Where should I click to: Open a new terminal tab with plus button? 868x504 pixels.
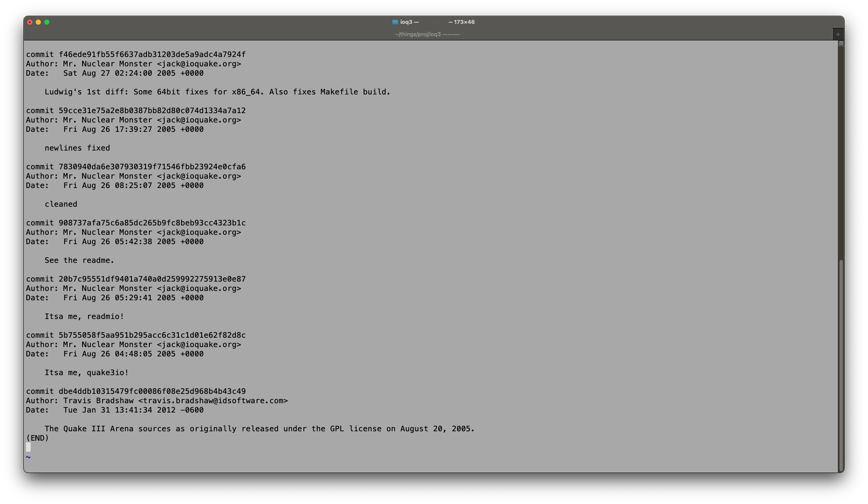tap(838, 34)
